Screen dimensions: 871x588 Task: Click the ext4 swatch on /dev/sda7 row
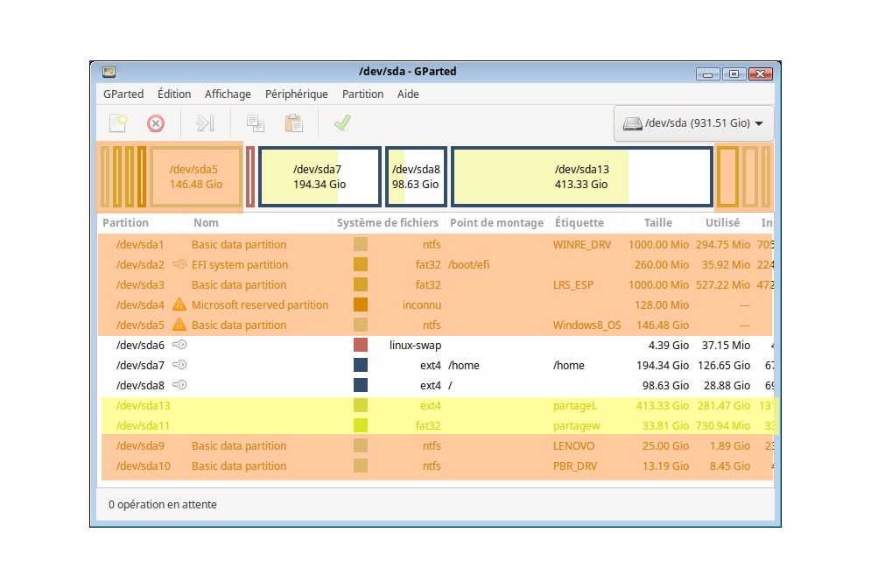coord(361,365)
